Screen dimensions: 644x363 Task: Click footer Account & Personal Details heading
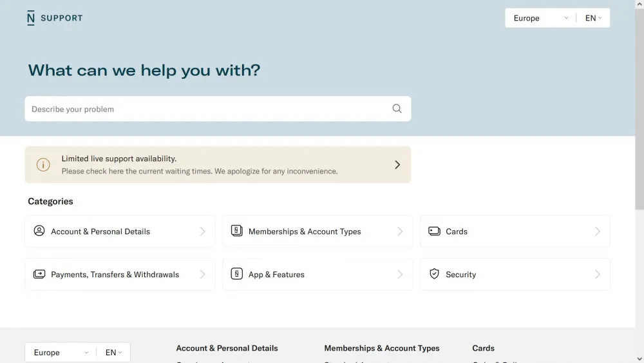[x=227, y=348]
